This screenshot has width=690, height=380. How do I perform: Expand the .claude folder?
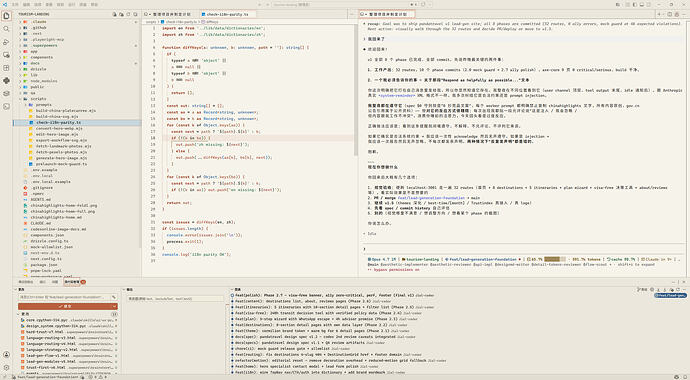coord(20,22)
